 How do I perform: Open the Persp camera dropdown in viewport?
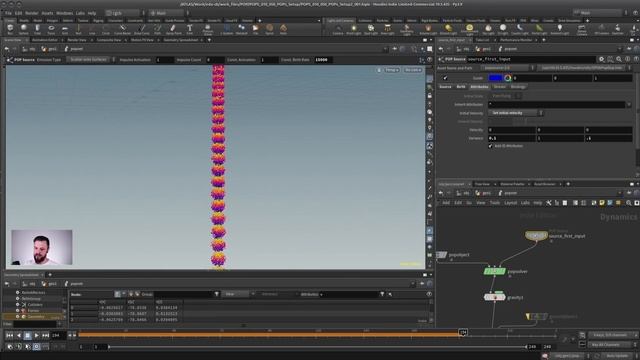coord(392,70)
